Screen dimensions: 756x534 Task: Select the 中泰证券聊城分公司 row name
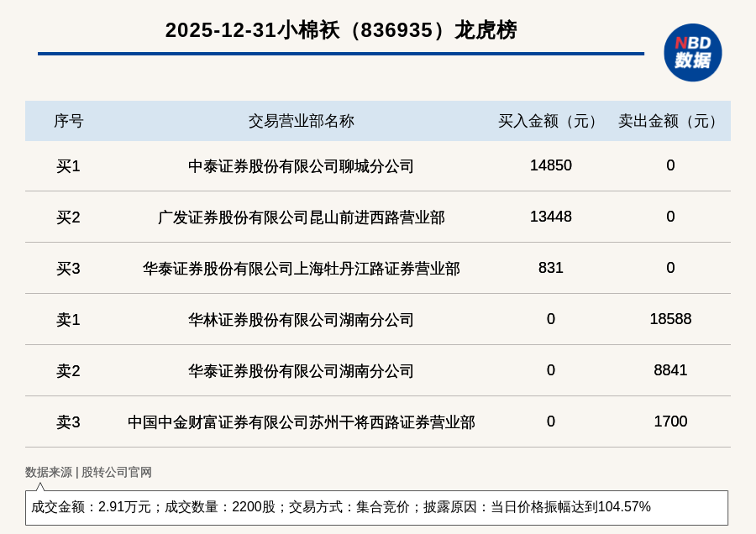point(301,166)
